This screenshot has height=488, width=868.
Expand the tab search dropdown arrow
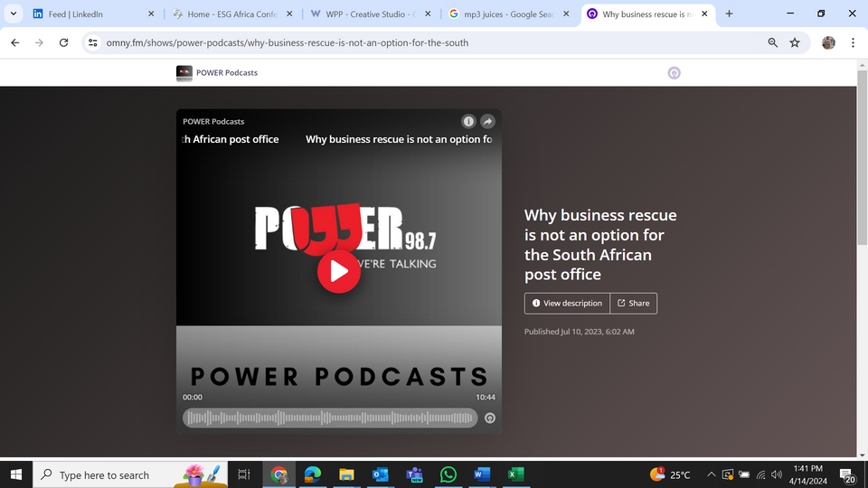[x=14, y=14]
